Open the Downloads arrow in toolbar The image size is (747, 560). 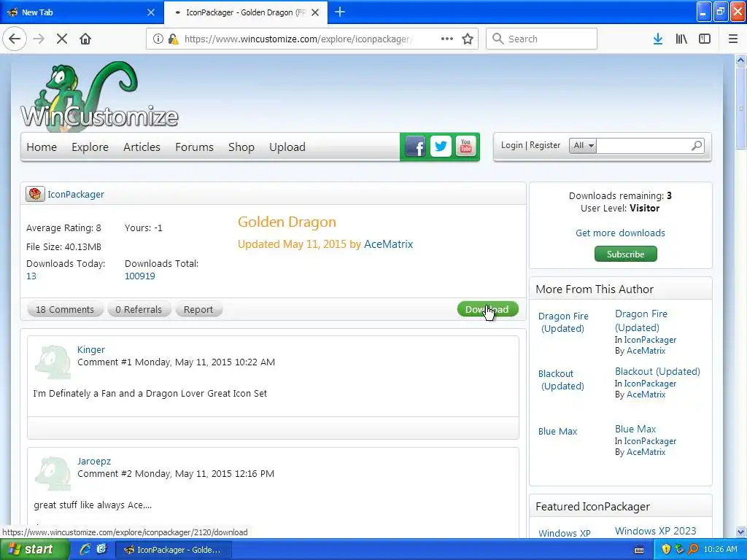coord(658,39)
